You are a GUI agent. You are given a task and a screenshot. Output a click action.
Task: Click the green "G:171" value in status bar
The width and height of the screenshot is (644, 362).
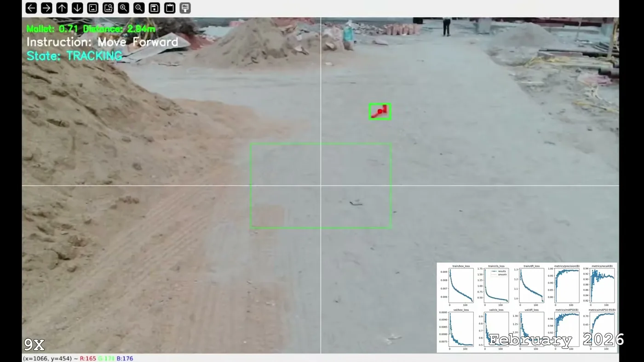(x=106, y=358)
